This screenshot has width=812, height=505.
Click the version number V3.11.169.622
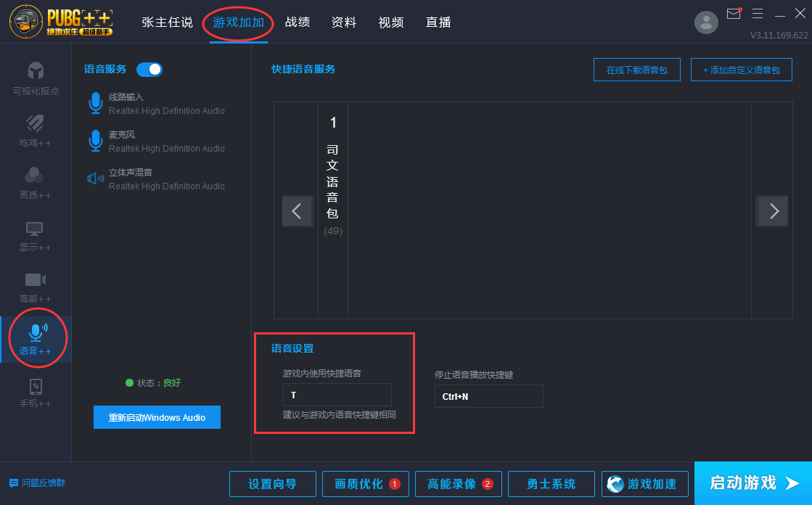tap(779, 36)
